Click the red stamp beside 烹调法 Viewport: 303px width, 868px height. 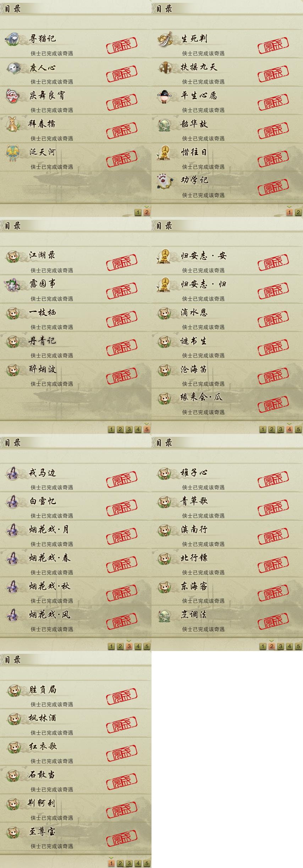click(273, 620)
